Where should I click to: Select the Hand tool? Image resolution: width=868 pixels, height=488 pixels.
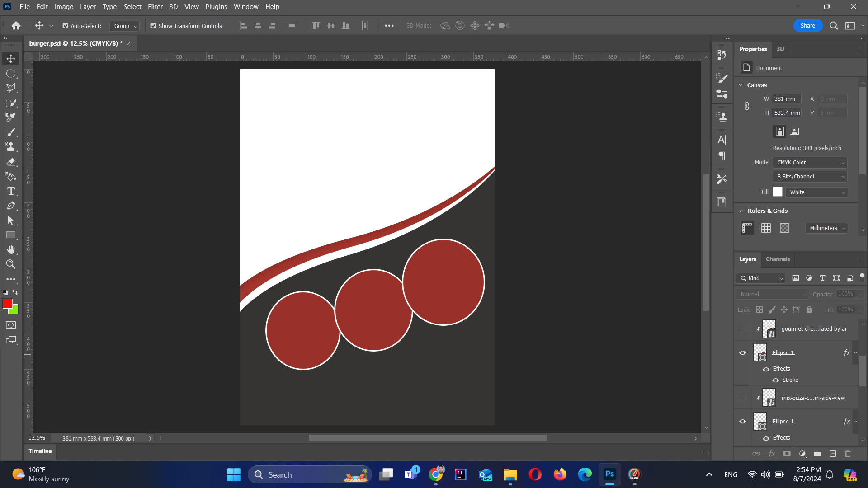tap(11, 249)
